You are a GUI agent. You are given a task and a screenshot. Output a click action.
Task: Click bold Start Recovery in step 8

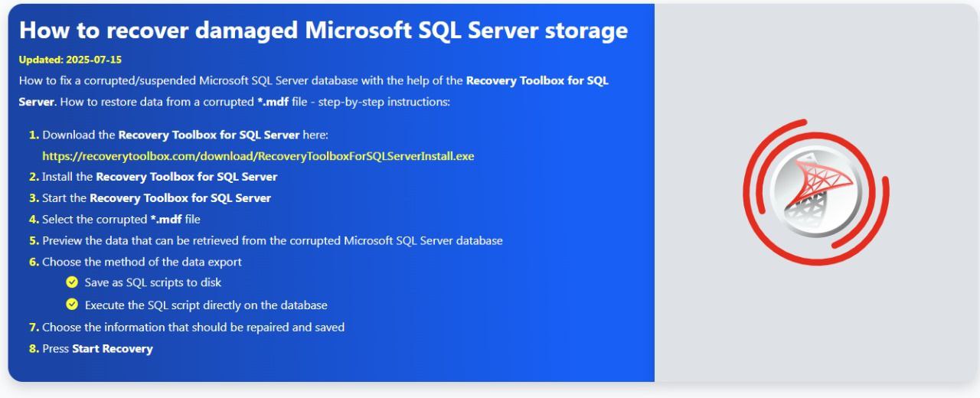tap(113, 348)
